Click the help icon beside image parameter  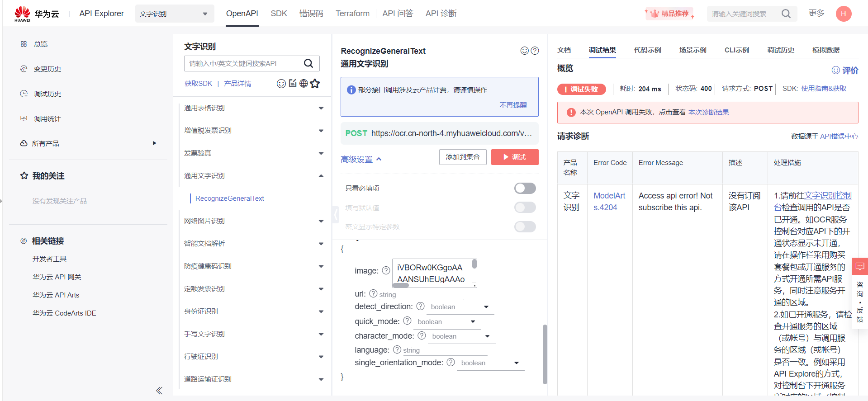click(x=386, y=270)
